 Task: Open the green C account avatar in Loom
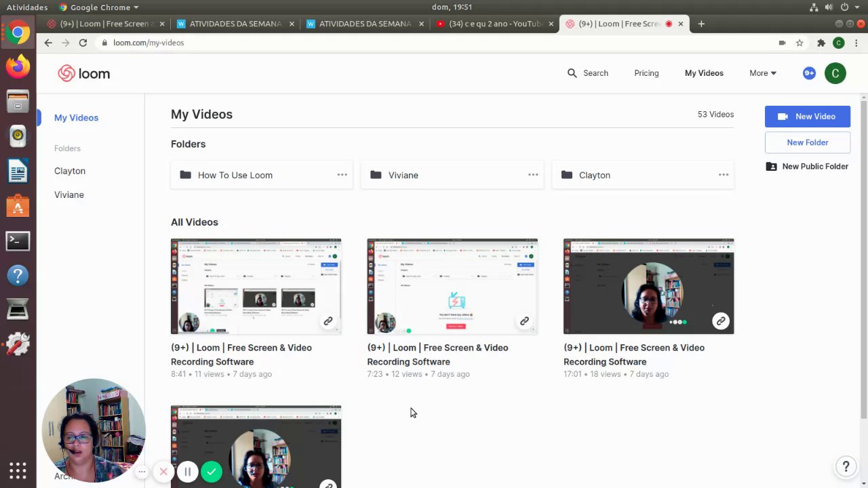(835, 73)
